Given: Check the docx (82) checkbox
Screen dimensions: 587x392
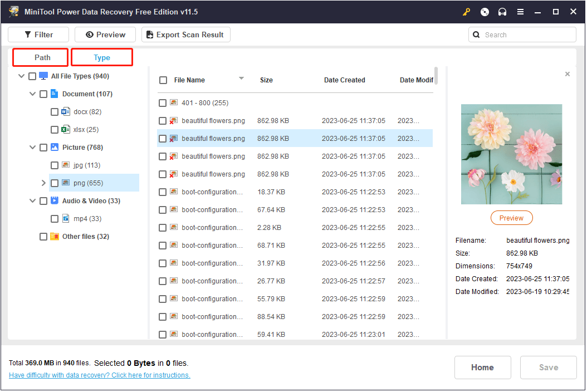Looking at the screenshot, I should (x=55, y=112).
